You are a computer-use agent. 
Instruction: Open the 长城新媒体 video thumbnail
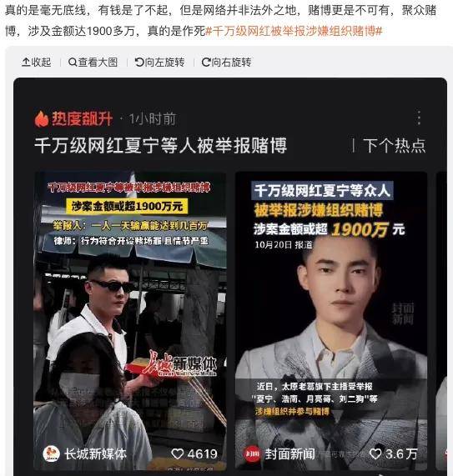click(x=130, y=321)
